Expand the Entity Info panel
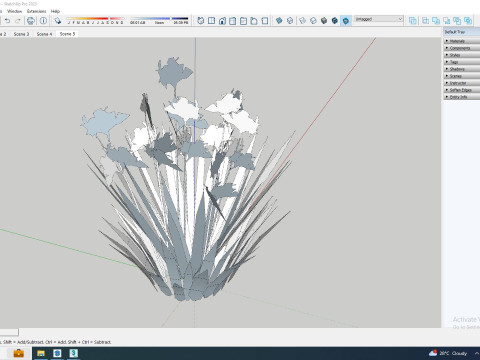Screen dimensions: 480x360 [462, 97]
